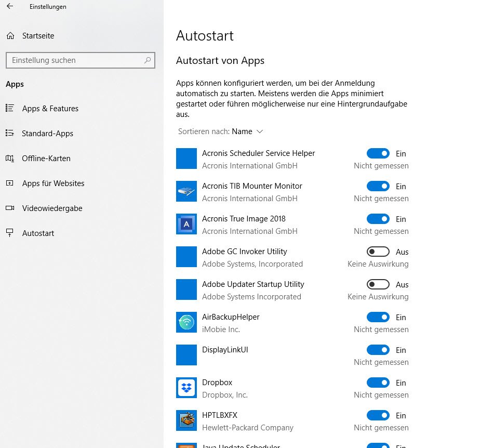Select the Acronis True Image 2018 entry

tap(244, 219)
